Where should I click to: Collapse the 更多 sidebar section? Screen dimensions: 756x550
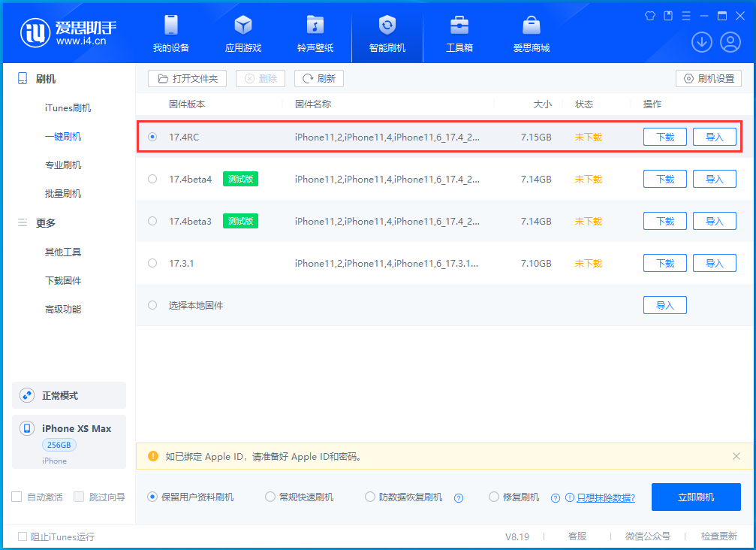point(23,222)
